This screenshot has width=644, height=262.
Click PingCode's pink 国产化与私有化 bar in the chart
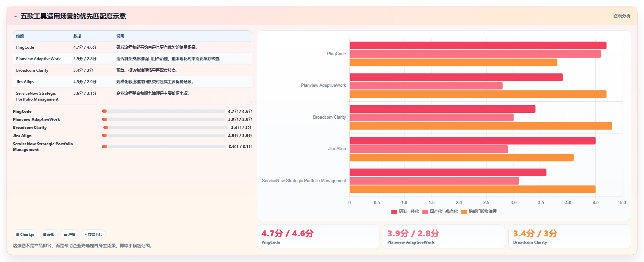tap(475, 54)
